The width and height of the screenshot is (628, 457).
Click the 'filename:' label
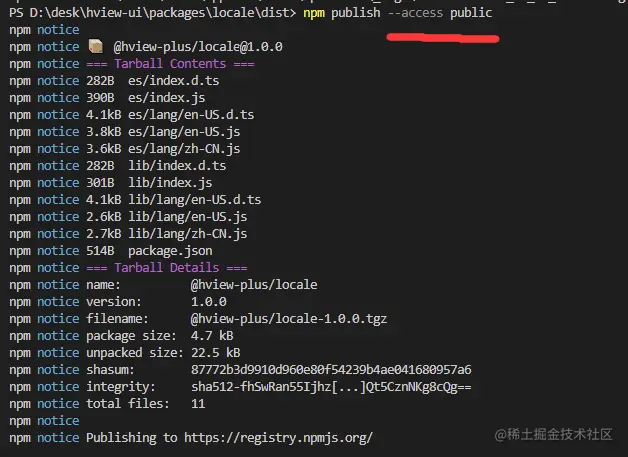(x=117, y=319)
